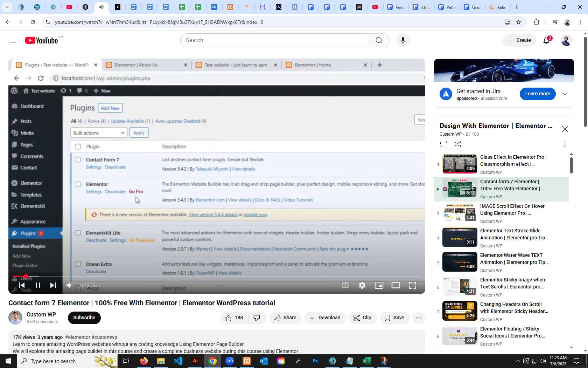Open a new Chrome tab
588x368 pixels.
(516, 7)
